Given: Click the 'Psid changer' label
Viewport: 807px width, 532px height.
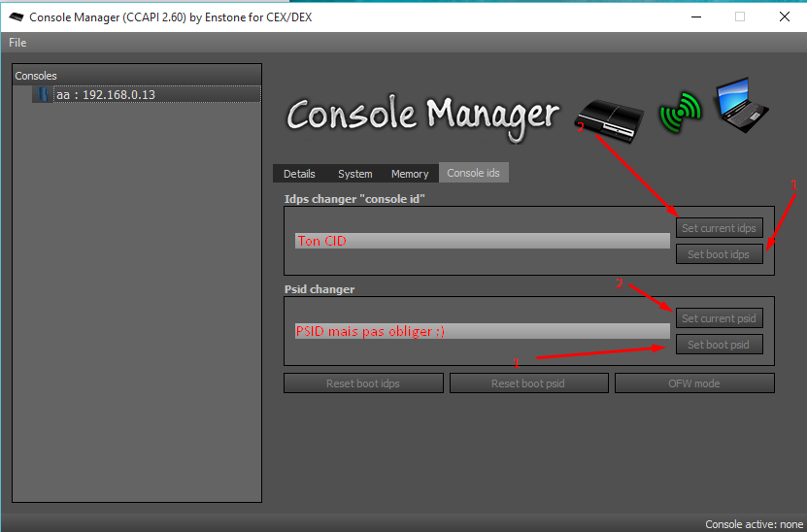Looking at the screenshot, I should [319, 289].
